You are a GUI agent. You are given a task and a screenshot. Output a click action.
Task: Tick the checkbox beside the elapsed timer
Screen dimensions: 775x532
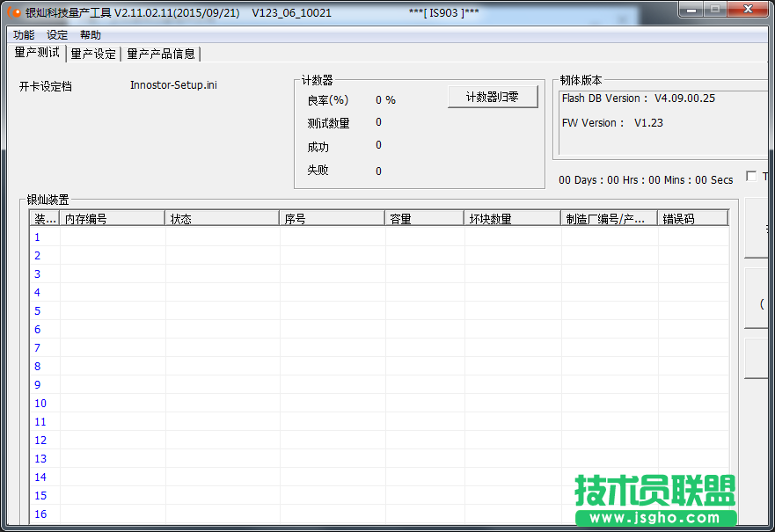750,176
